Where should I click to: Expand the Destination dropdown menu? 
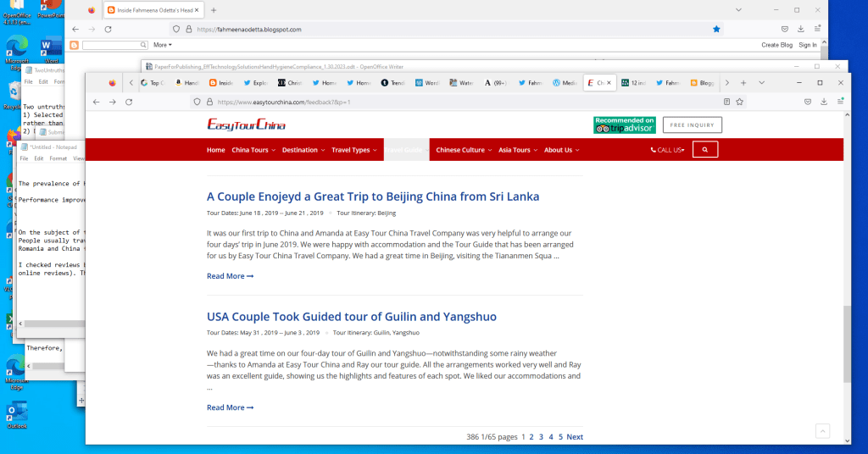tap(303, 150)
